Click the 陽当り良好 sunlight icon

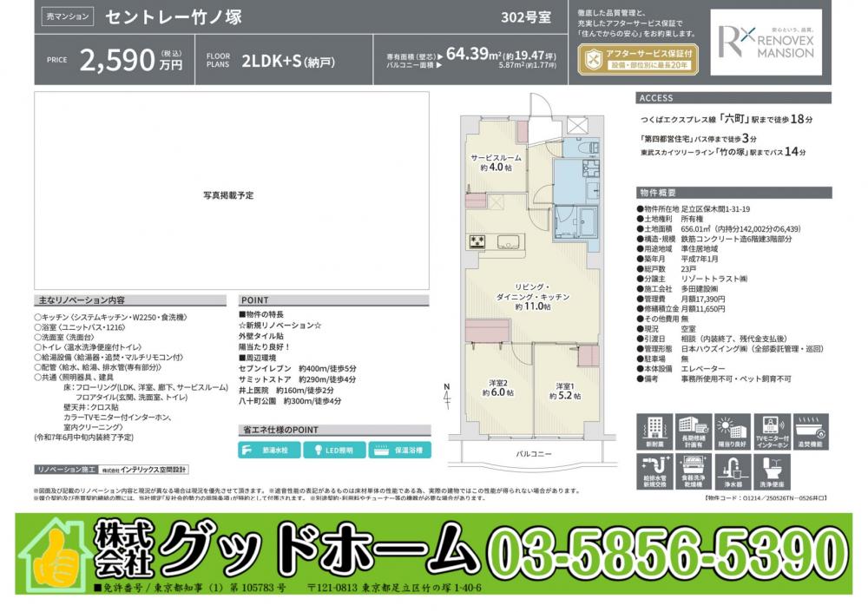pyautogui.click(x=733, y=431)
